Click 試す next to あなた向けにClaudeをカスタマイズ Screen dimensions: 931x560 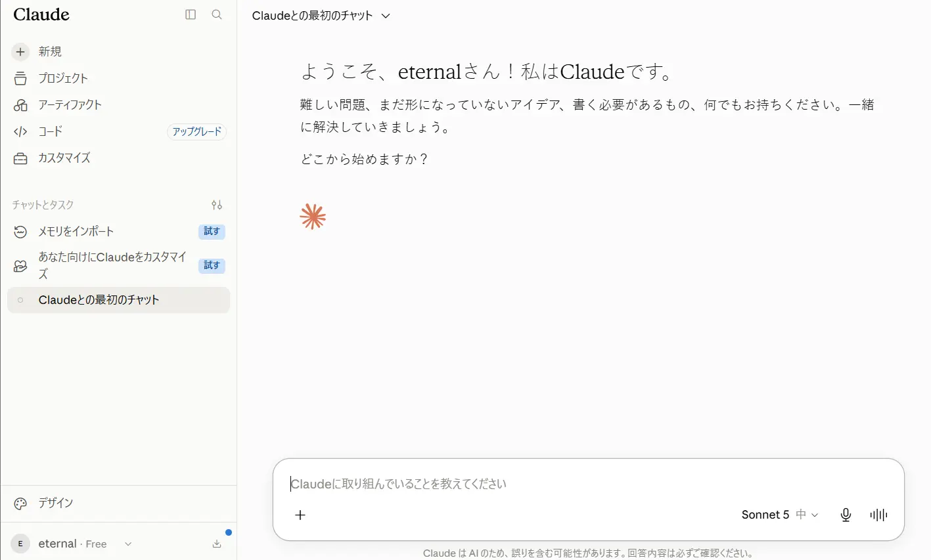pyautogui.click(x=212, y=265)
